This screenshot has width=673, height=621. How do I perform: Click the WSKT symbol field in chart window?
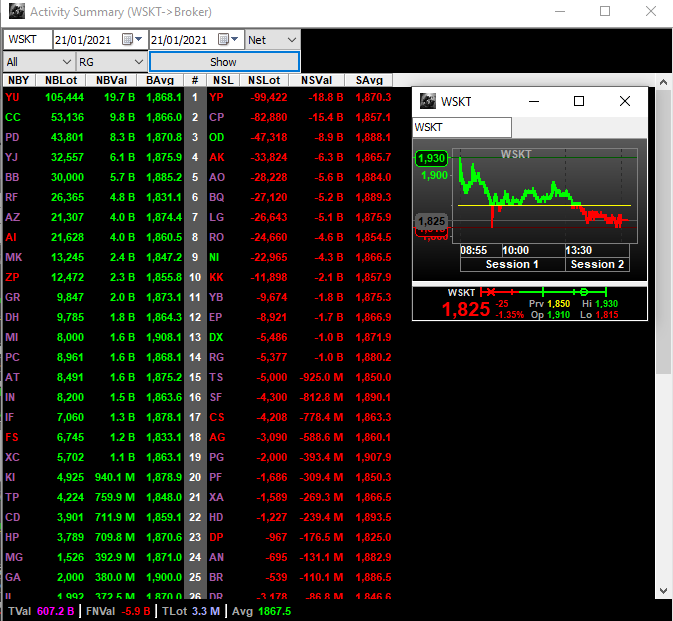(462, 127)
